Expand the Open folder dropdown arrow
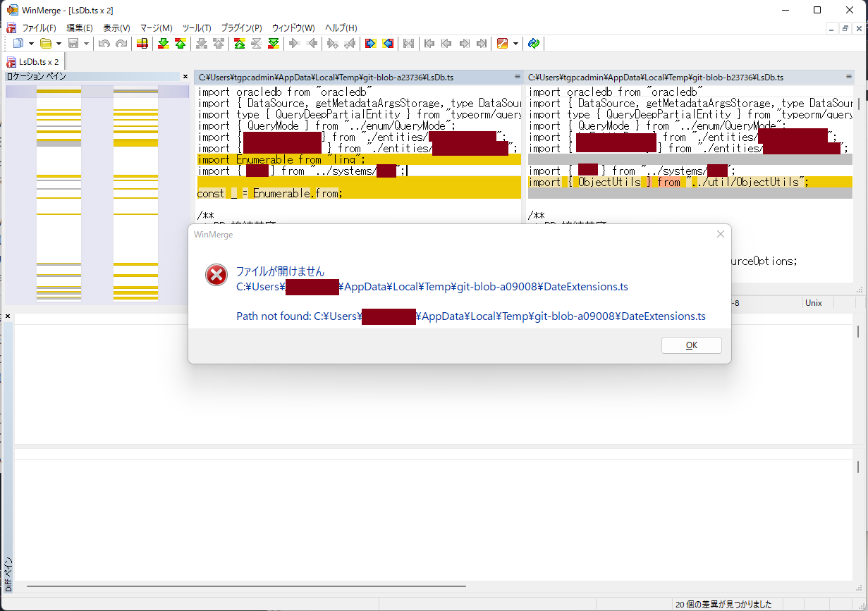Viewport: 868px width, 611px height. 59,44
